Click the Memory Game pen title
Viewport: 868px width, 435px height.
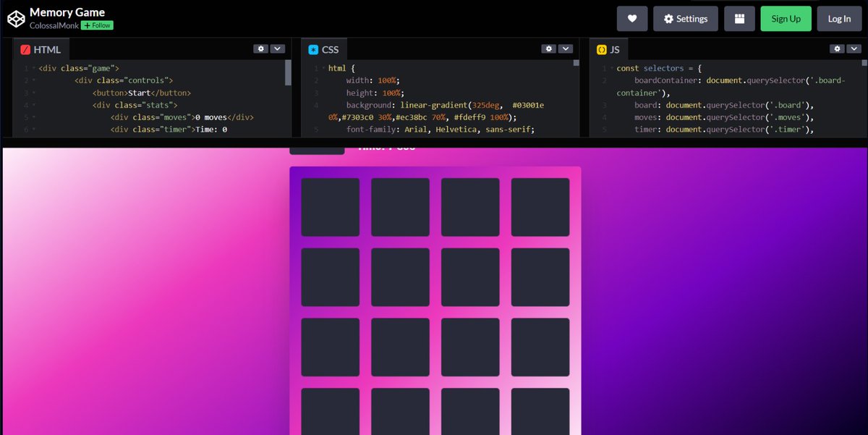pos(67,12)
